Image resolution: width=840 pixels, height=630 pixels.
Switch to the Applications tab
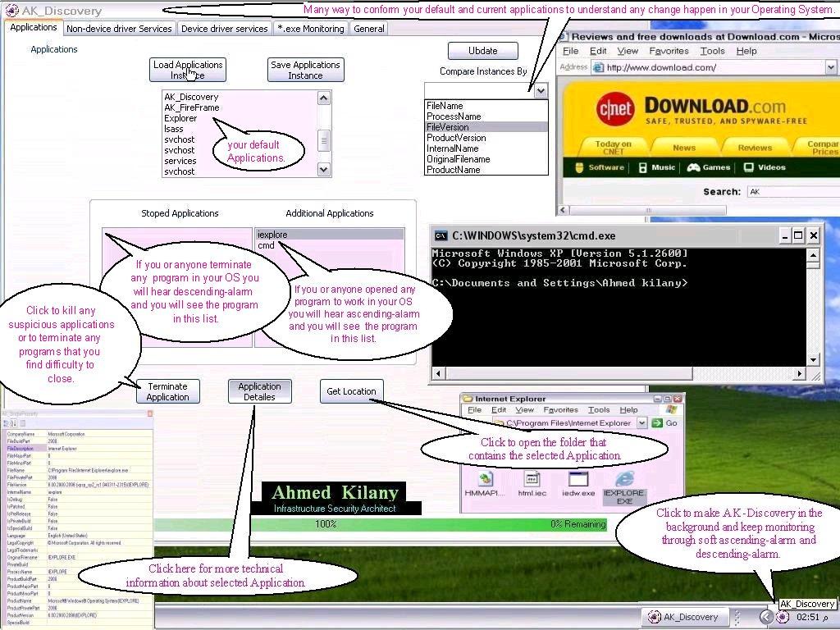point(33,27)
